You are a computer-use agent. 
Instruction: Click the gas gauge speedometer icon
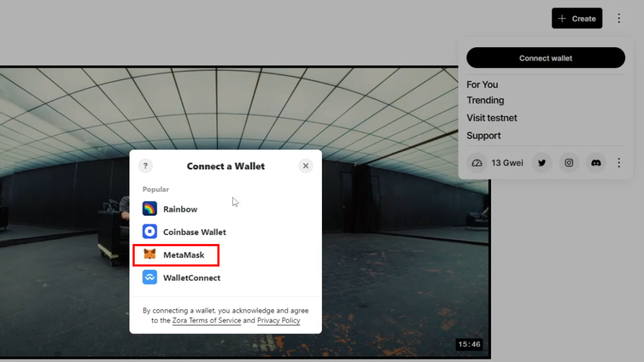pyautogui.click(x=477, y=163)
